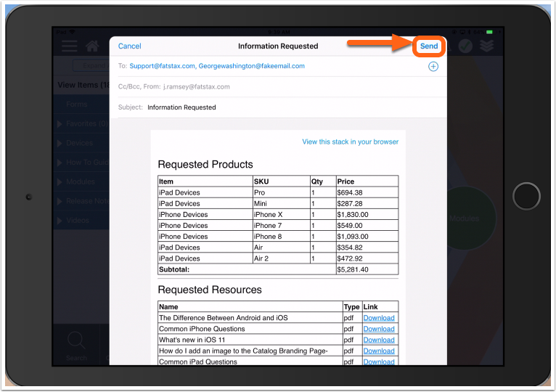This screenshot has height=392, width=556.
Task: Tap the Air 2 SKU cell
Action: pos(281,258)
